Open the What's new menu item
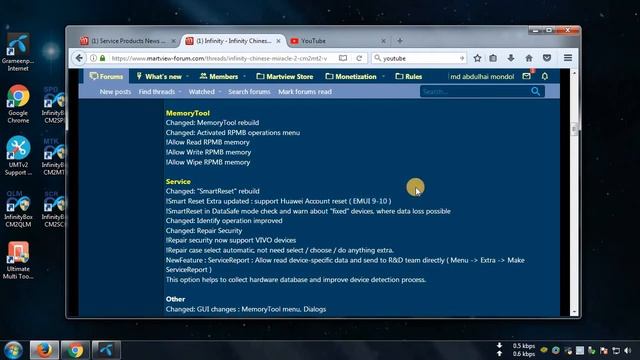This screenshot has width=640, height=360. click(x=159, y=76)
